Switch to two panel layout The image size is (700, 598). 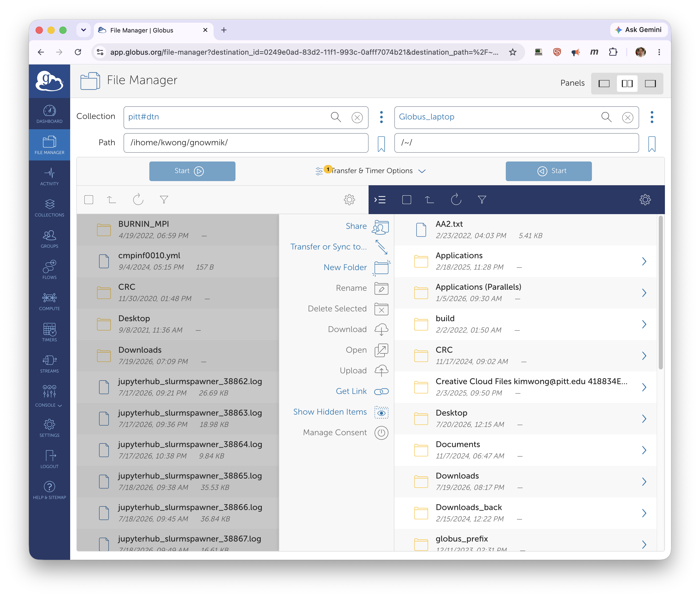[x=627, y=83]
